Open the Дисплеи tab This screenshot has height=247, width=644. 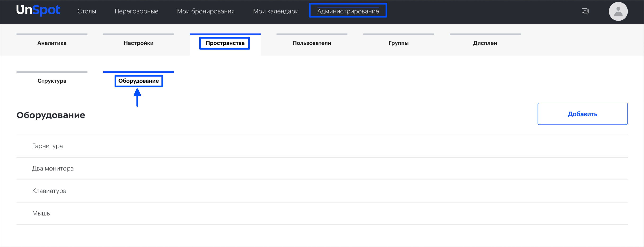tap(485, 43)
